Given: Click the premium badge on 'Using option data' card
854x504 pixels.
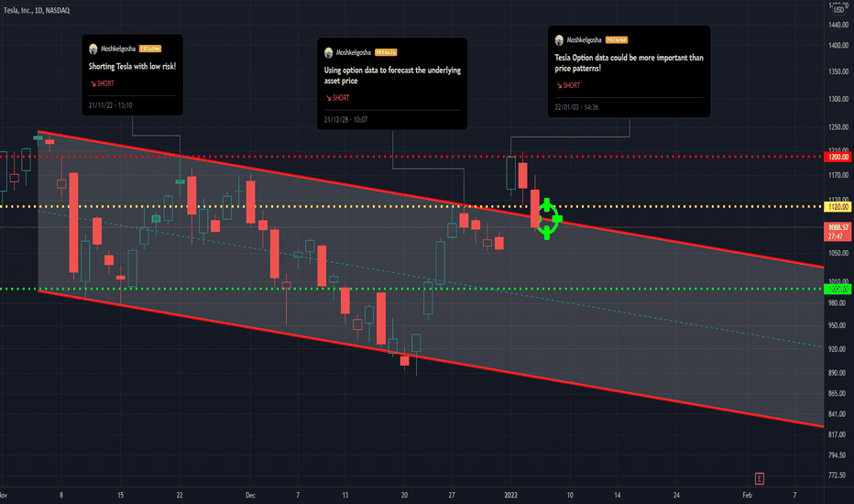Looking at the screenshot, I should (386, 52).
